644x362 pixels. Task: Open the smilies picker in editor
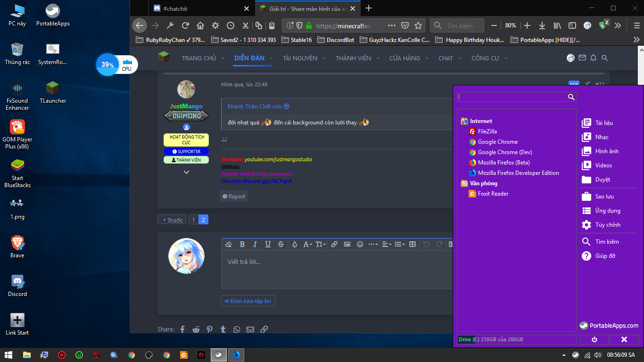[x=360, y=244]
